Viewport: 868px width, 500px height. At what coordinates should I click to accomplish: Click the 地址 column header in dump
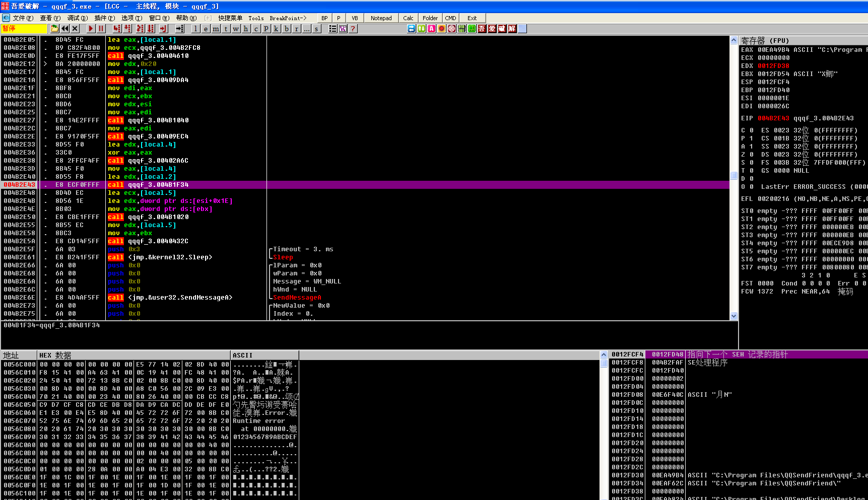pyautogui.click(x=19, y=355)
